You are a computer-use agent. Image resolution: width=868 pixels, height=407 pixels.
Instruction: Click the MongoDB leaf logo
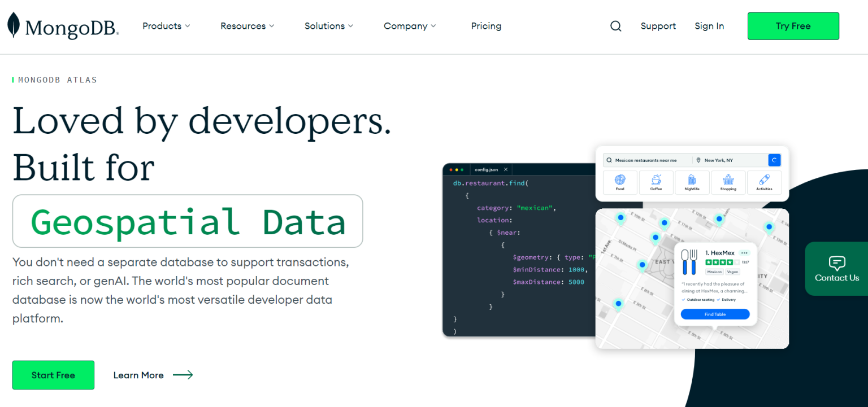click(14, 25)
